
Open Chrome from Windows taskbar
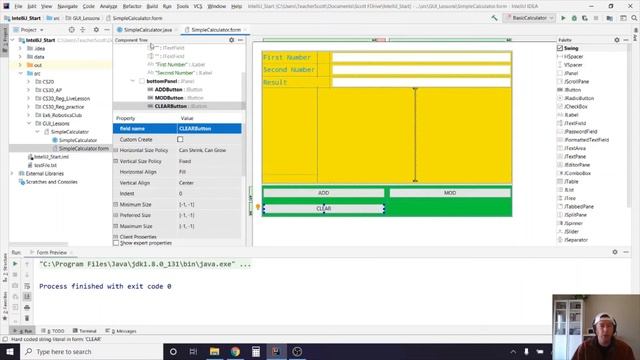pyautogui.click(x=235, y=351)
